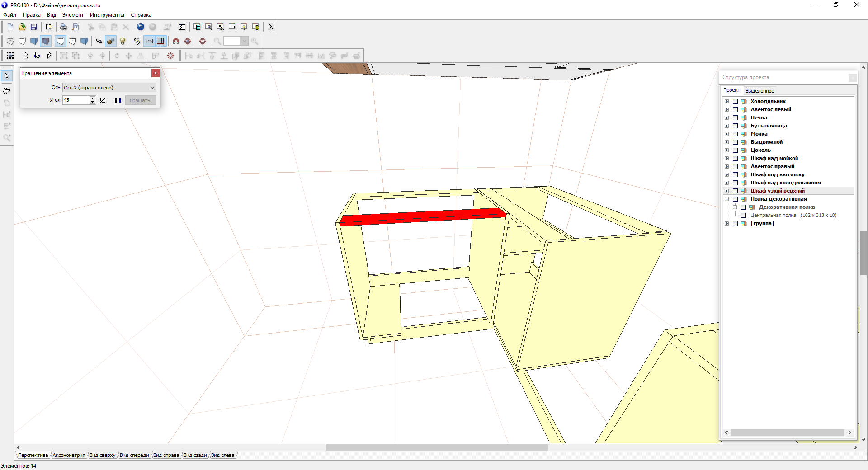Click the mirror figures icon in rotation dialog
Screen dimensions: 868x470
(x=118, y=100)
